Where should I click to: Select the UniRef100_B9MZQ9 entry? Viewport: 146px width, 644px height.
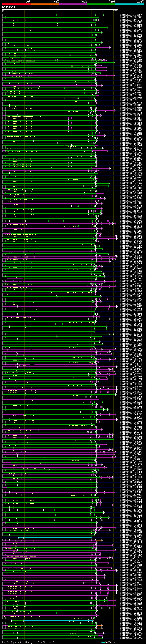pos(131,65)
